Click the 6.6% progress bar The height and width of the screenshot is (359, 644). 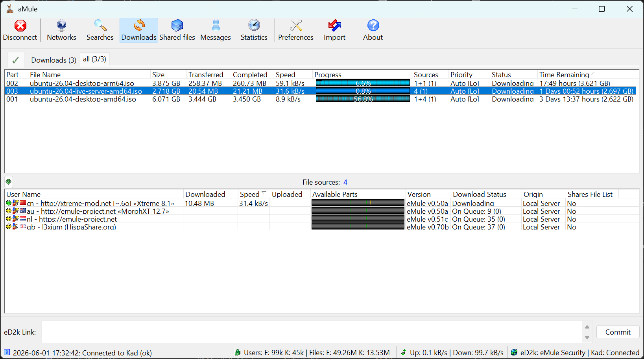click(x=363, y=83)
